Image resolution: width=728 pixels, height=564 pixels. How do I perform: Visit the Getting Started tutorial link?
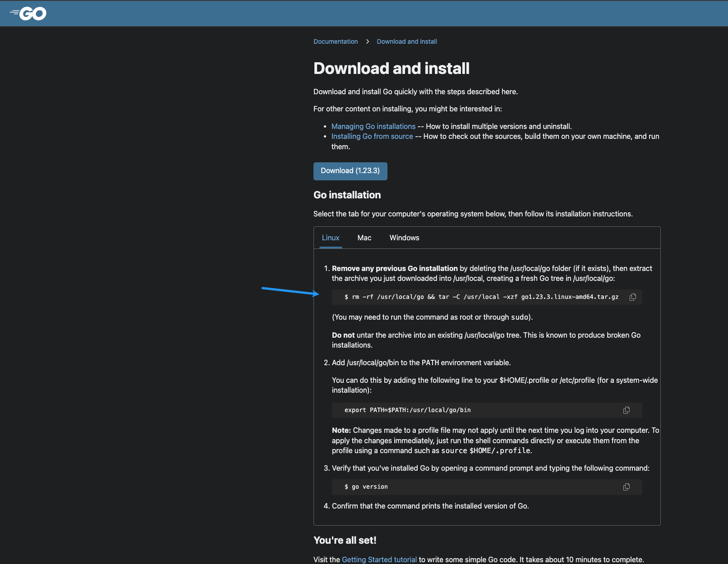[x=379, y=559]
